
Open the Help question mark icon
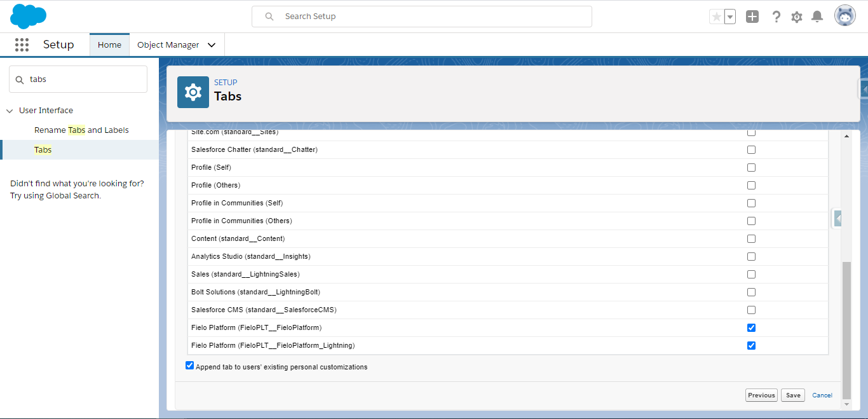pos(776,17)
